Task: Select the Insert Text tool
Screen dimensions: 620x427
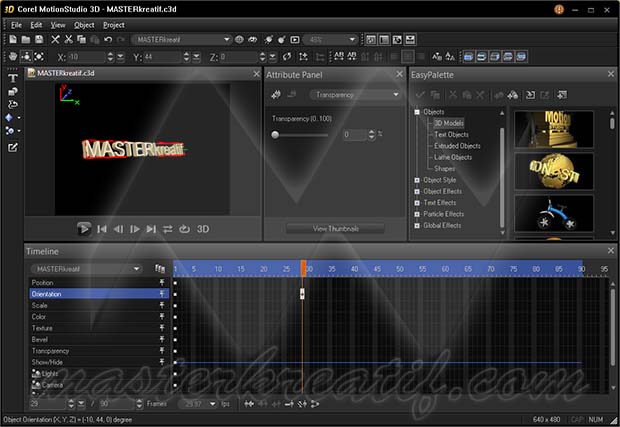Action: [x=12, y=78]
